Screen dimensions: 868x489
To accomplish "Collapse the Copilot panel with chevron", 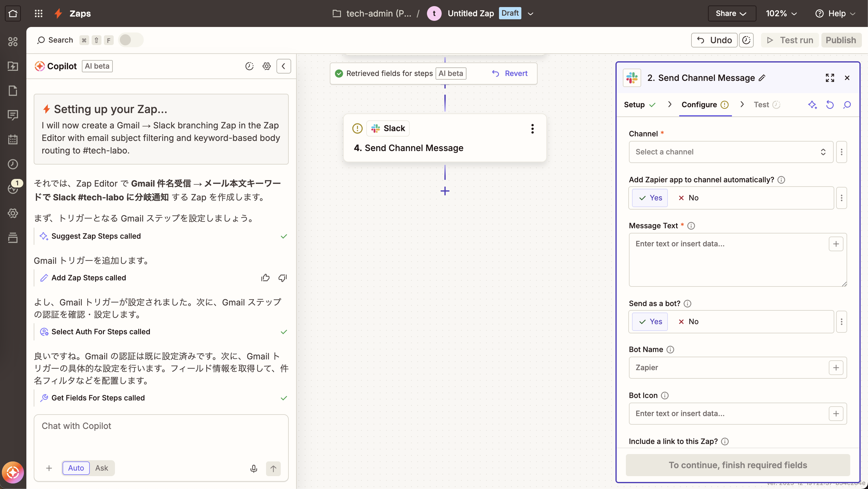I will pos(284,66).
